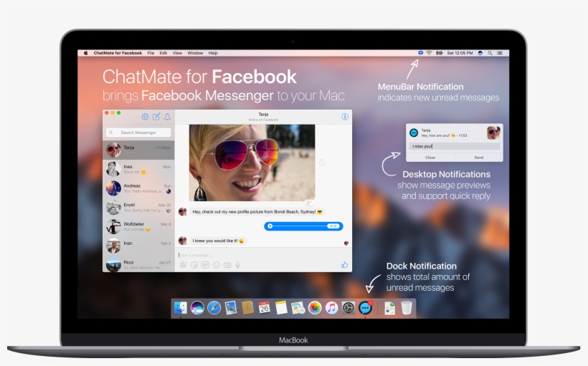Open the ChatMate for Facebook menu
The image size is (588, 366).
click(x=118, y=53)
